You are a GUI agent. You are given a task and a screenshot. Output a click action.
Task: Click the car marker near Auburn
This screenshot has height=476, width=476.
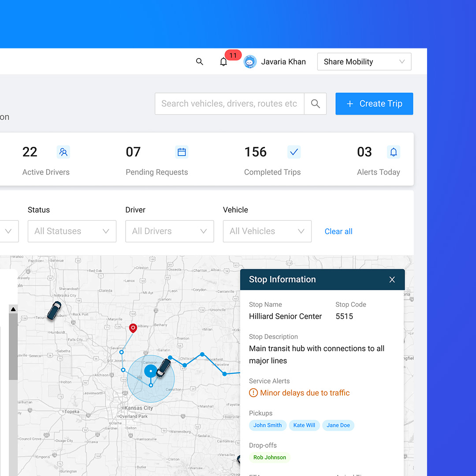54,310
